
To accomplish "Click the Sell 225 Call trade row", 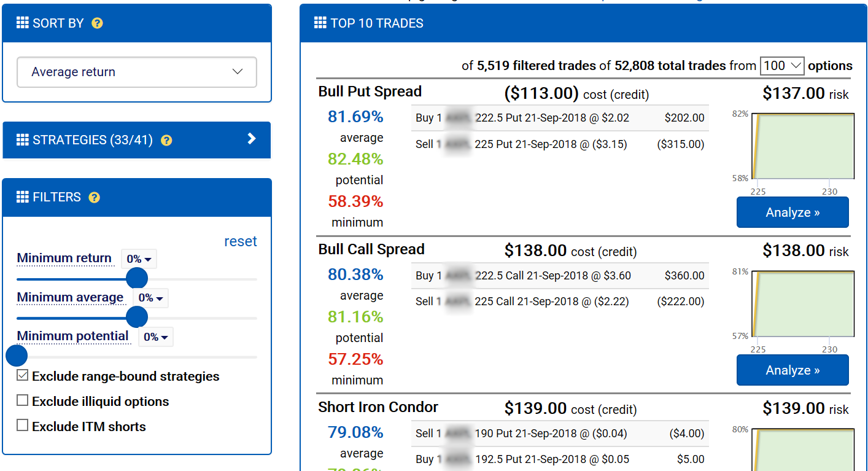I will tap(560, 302).
